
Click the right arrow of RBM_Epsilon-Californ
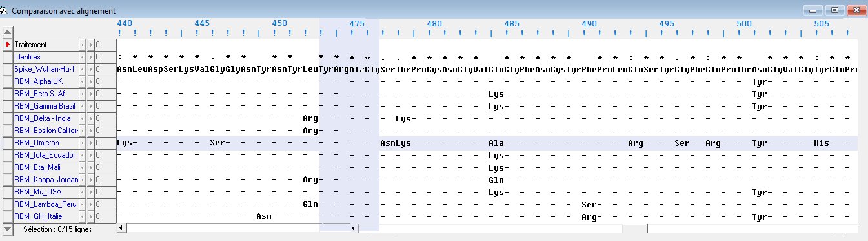90,131
